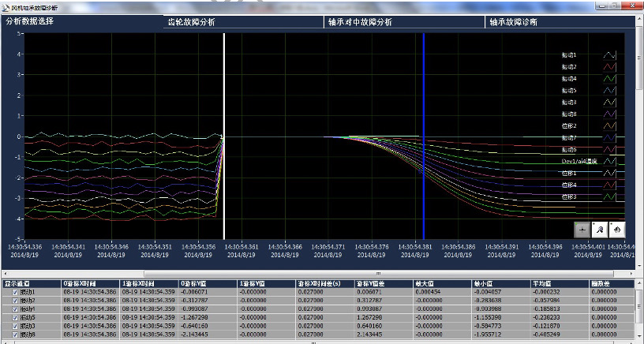Click the Dev1/ai4温度 plot legend icon

pyautogui.click(x=608, y=161)
